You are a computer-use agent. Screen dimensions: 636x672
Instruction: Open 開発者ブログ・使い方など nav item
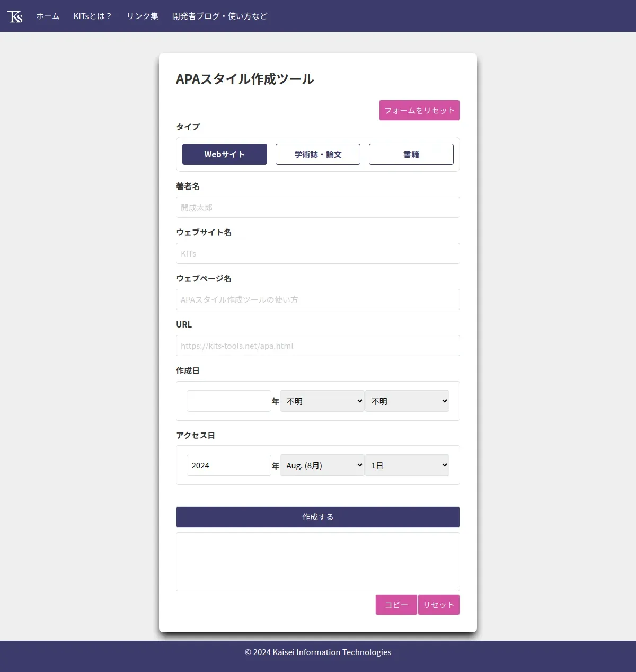click(x=219, y=16)
